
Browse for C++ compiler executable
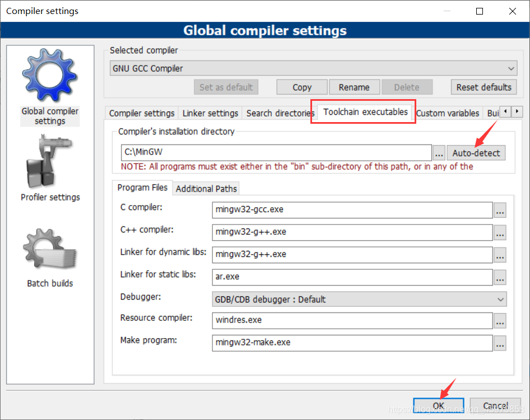(x=500, y=232)
